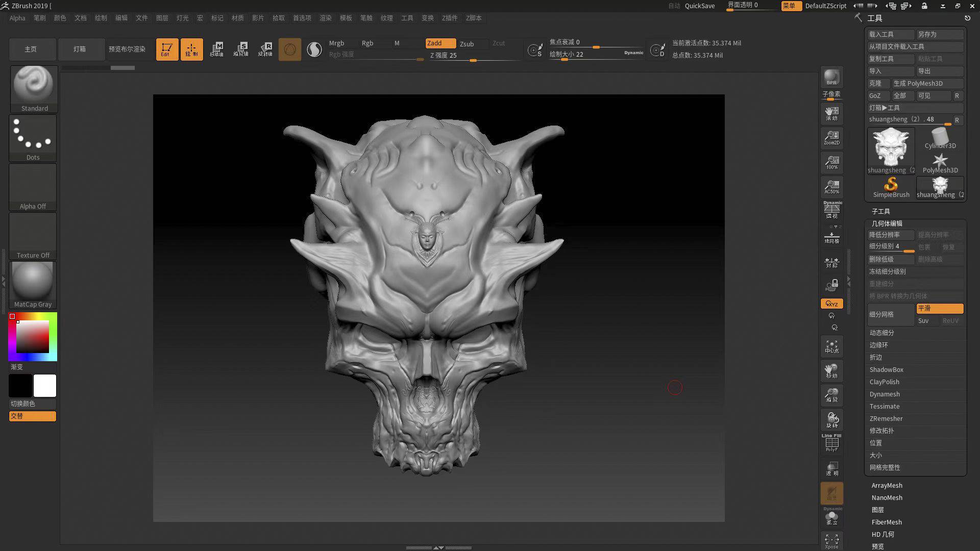Click the Edit mode button icon
The width and height of the screenshot is (980, 551).
[167, 49]
